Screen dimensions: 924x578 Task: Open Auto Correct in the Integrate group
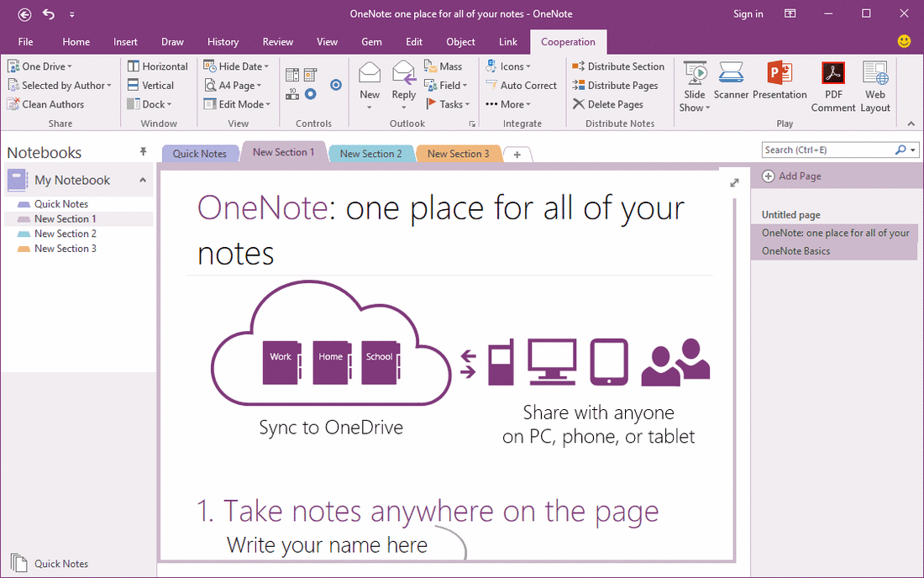(x=521, y=86)
